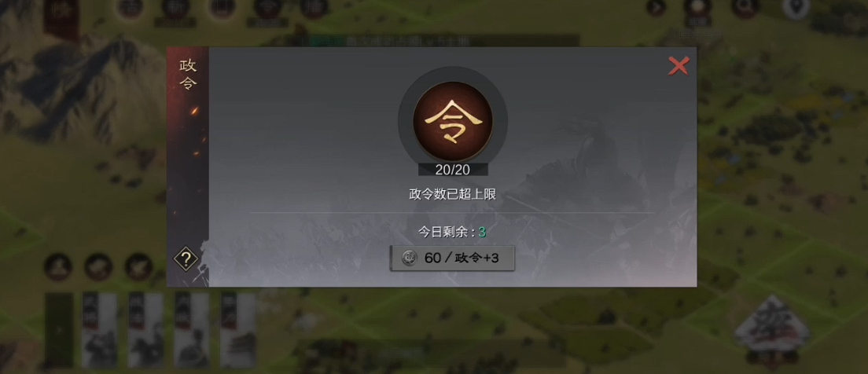Tap the large faction seal emblem
The height and width of the screenshot is (374, 868).
(771, 328)
